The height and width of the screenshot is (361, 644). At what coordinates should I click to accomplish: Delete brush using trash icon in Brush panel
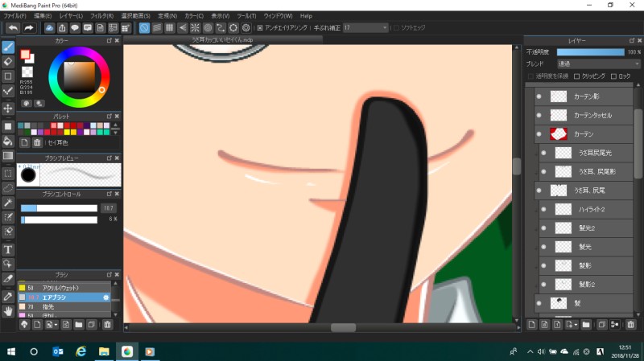(107, 325)
